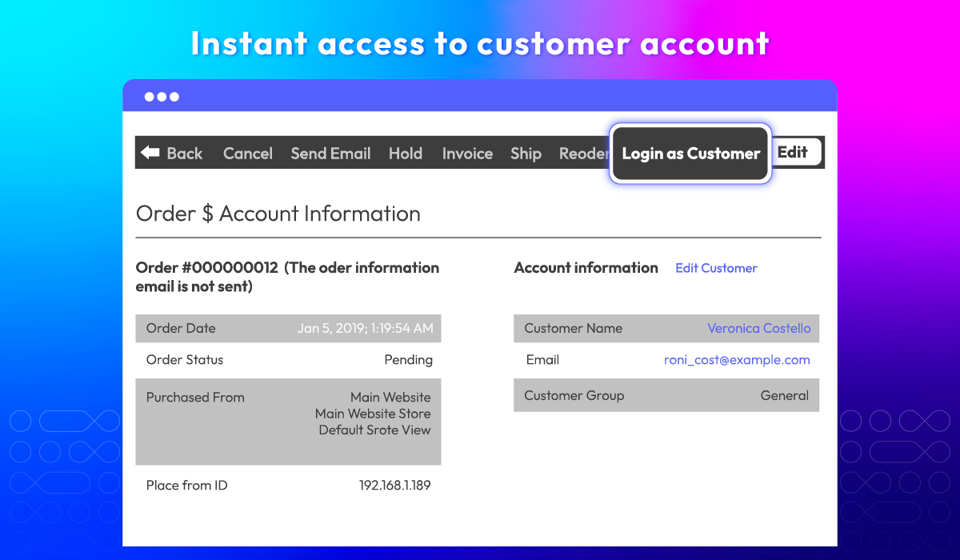Select Cancel in the order toolbar
The width and height of the screenshot is (960, 560).
tap(248, 154)
